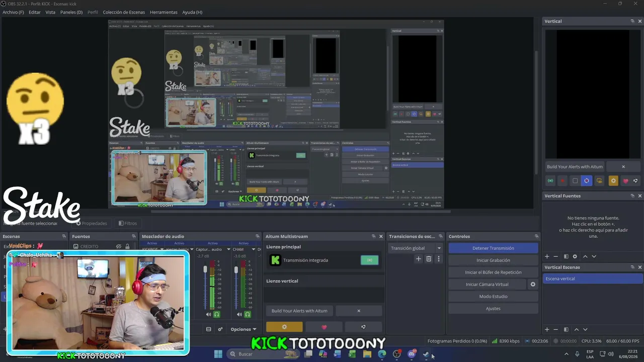Open Aitum Multistream settings gear button
This screenshot has width=644, height=362.
click(284, 327)
